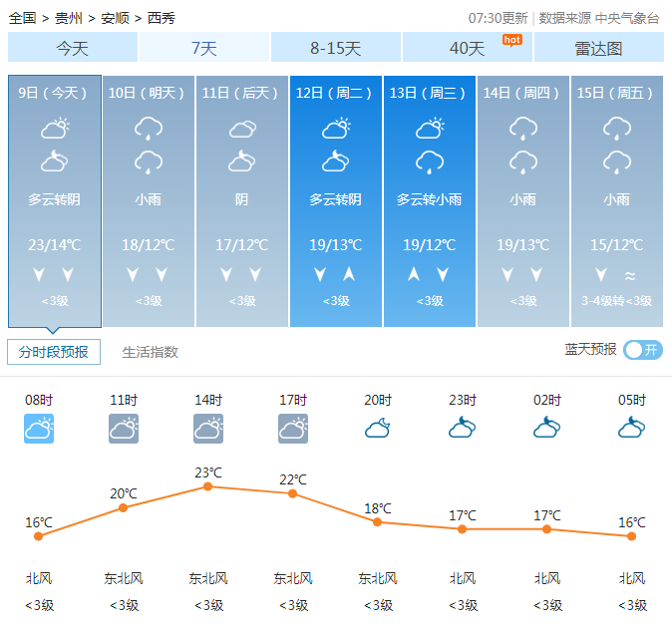The width and height of the screenshot is (672, 633).
Task: Click the 05时 night cloud icon
Action: [x=632, y=429]
